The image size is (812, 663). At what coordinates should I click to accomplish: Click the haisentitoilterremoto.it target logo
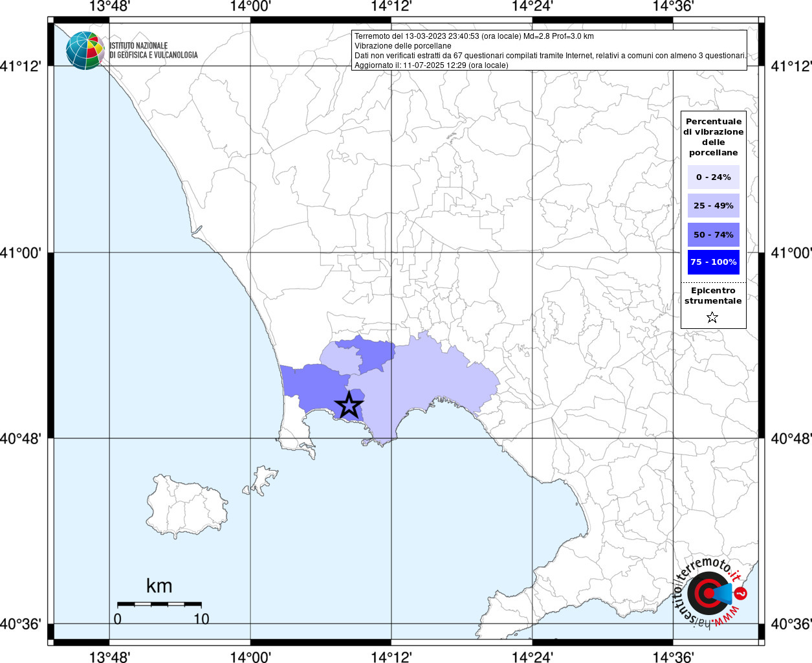709,594
